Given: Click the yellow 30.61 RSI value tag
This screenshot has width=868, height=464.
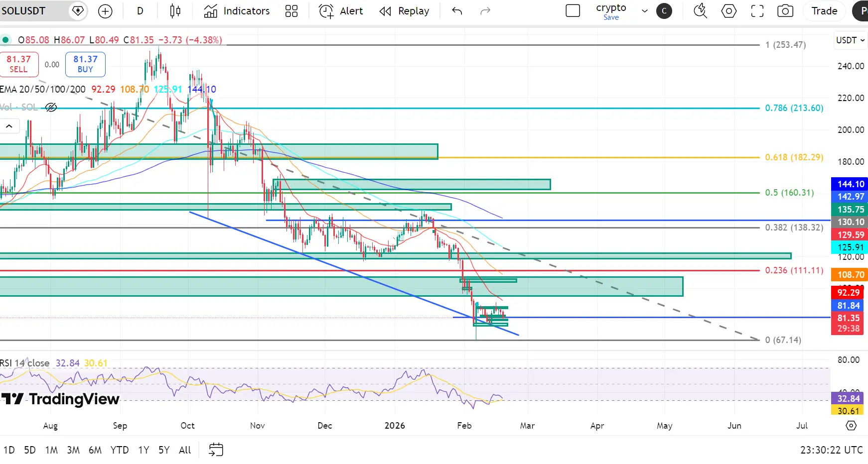Looking at the screenshot, I should pyautogui.click(x=849, y=411).
